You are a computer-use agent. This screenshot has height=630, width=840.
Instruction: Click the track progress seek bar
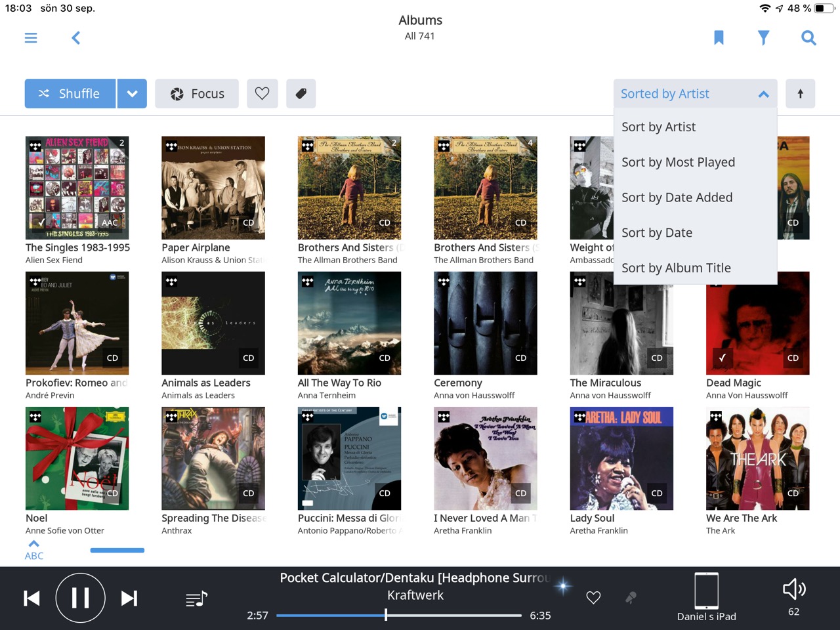[x=398, y=616]
